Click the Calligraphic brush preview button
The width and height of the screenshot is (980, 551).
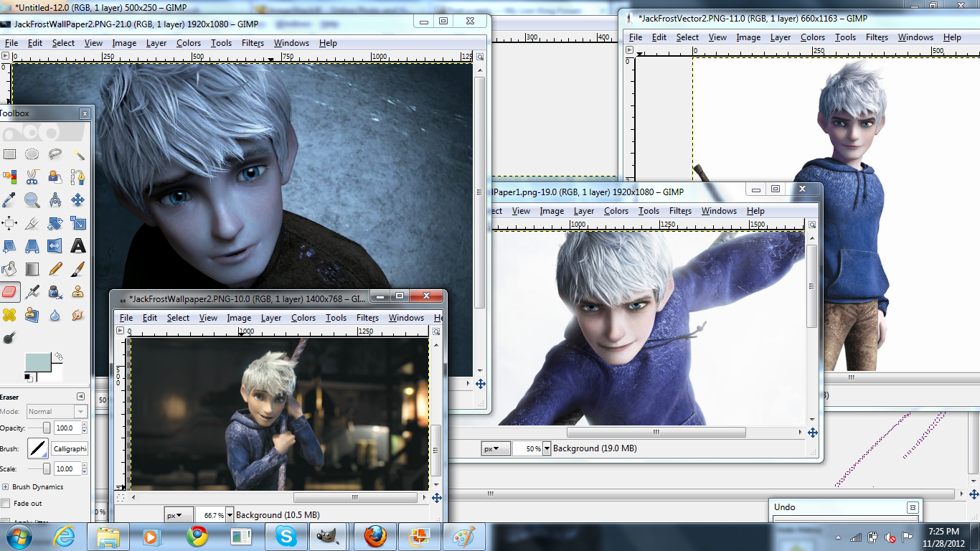click(x=37, y=448)
